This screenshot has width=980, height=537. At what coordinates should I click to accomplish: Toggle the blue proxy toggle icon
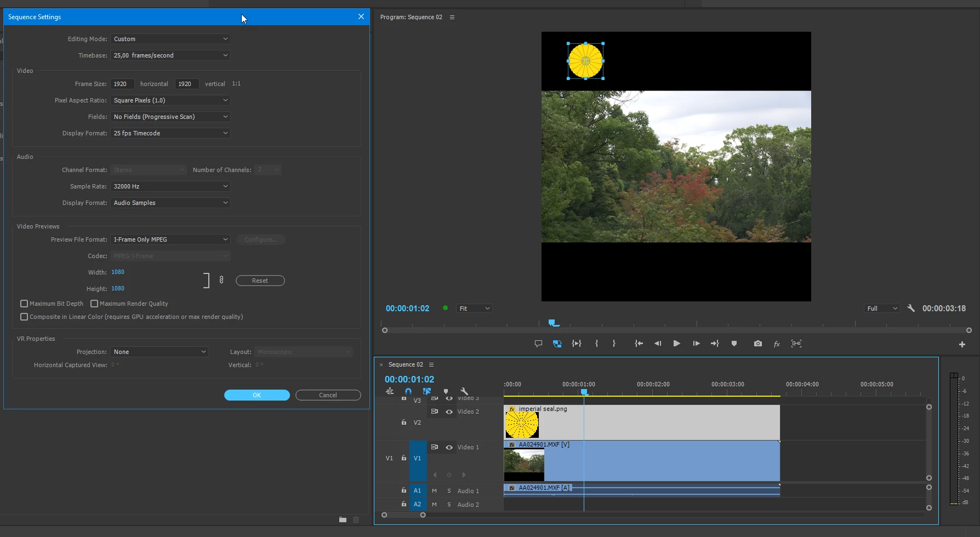[557, 344]
